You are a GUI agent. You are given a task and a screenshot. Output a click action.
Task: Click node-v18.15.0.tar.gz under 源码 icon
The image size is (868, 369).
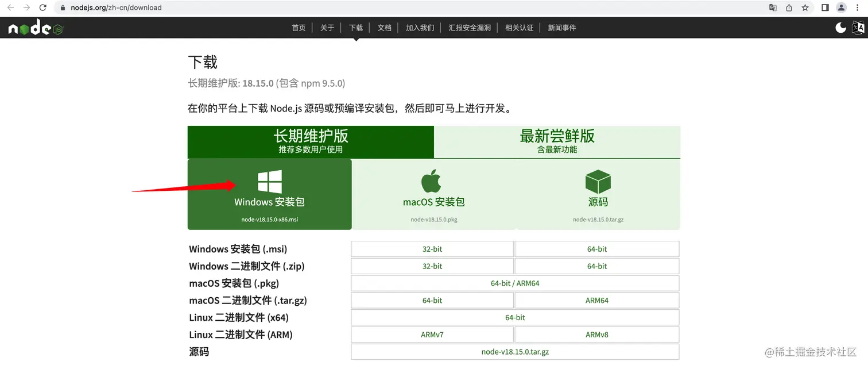tap(598, 220)
